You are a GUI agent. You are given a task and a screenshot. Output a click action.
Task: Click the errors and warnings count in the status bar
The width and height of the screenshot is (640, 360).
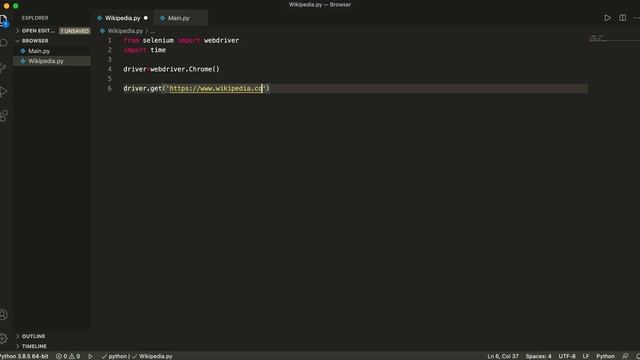68,356
